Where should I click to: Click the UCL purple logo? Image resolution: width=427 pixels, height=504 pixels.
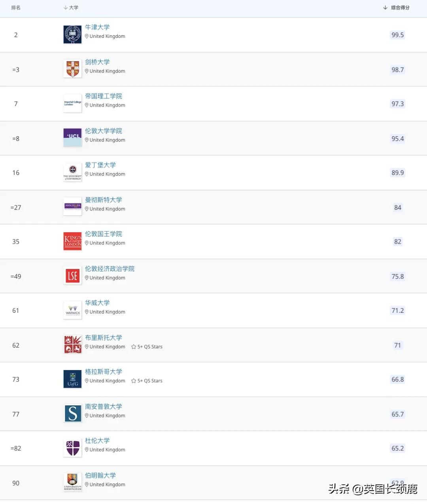72,137
